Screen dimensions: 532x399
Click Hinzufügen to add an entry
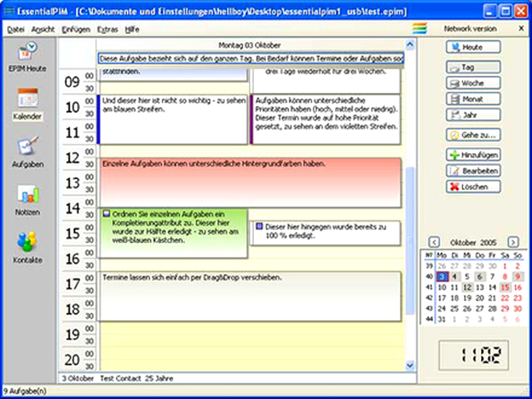click(473, 155)
